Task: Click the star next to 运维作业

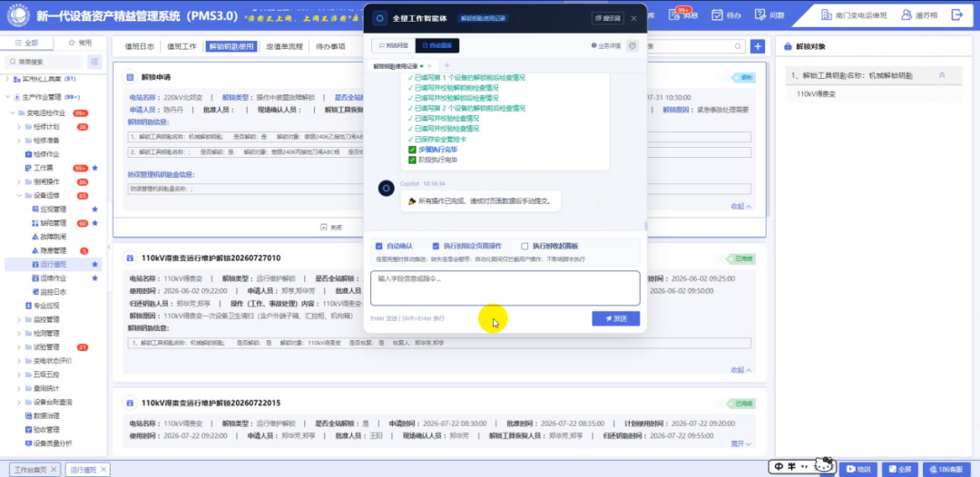Action: pyautogui.click(x=95, y=277)
